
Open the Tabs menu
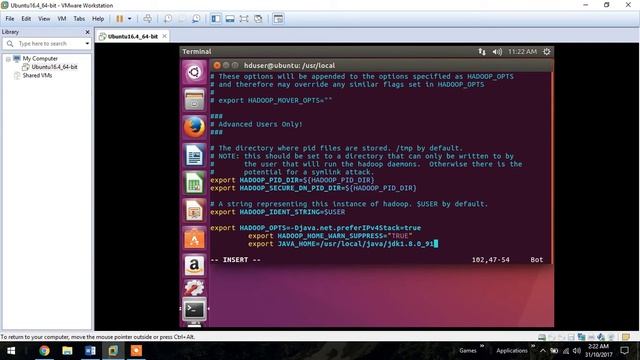click(79, 19)
